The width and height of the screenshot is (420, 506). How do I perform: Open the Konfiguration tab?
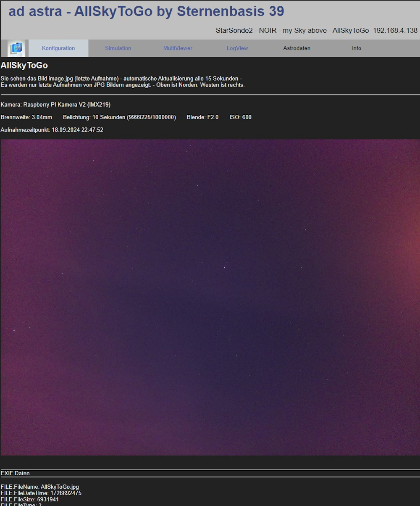pos(58,48)
